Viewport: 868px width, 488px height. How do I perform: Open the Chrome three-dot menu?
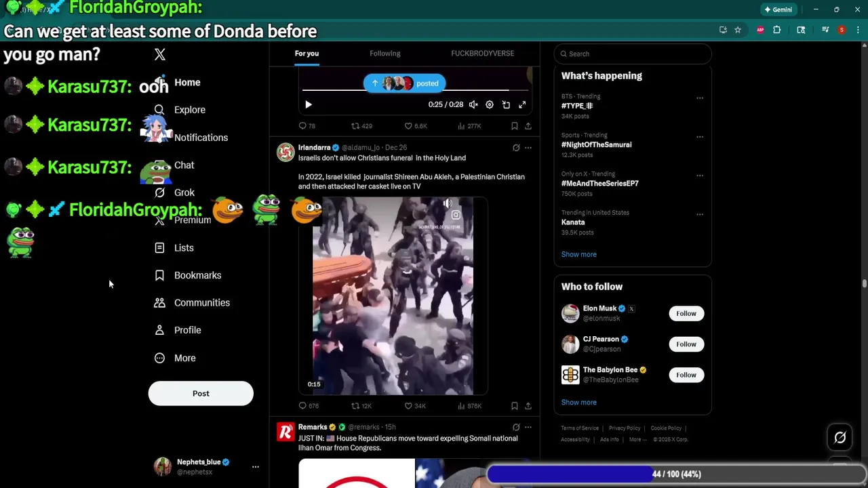[857, 30]
